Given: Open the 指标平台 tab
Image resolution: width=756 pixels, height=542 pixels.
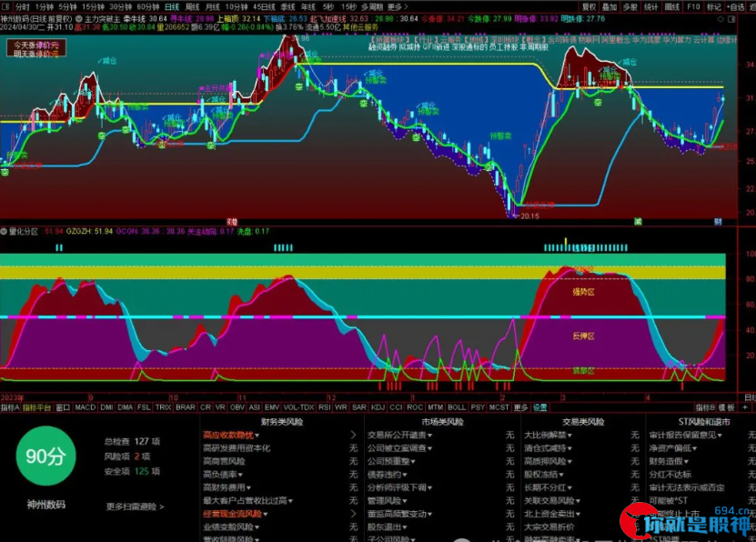Looking at the screenshot, I should click(36, 407).
